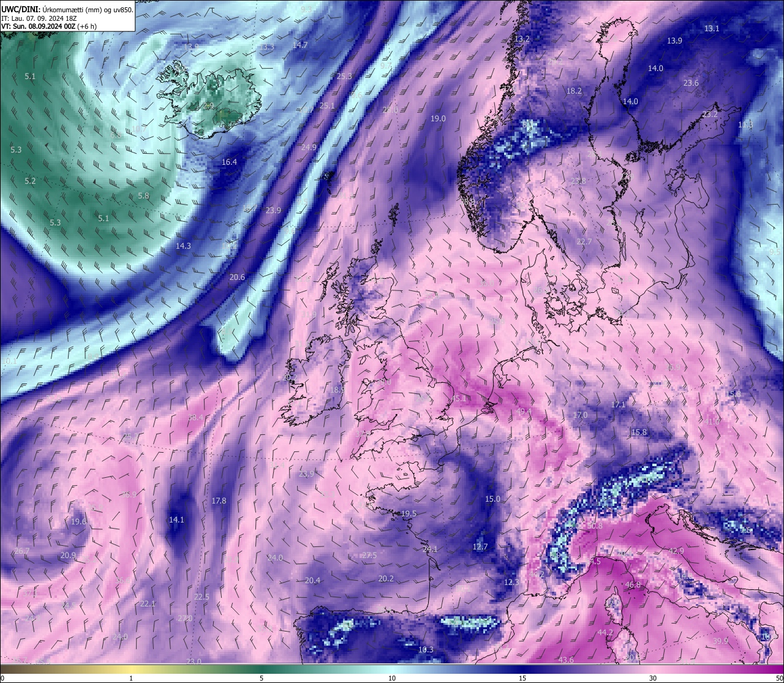
Task: Click the map value '14.3'
Action: click(183, 246)
